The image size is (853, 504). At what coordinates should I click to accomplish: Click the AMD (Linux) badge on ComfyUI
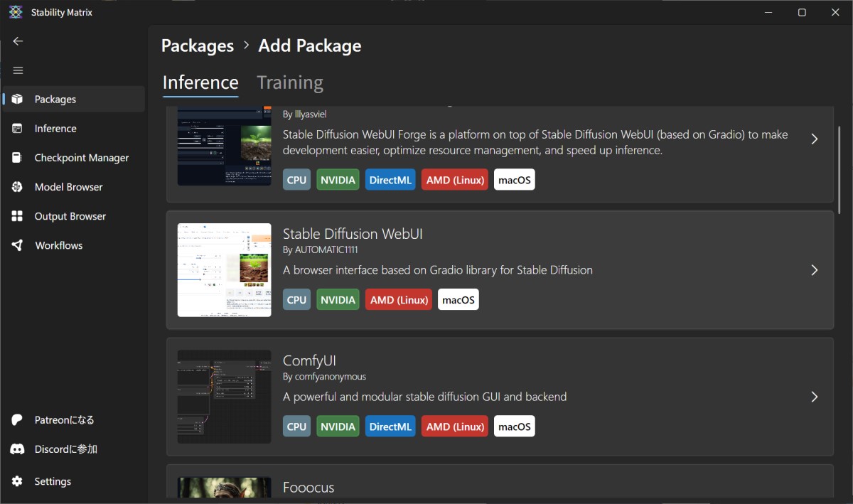coord(455,427)
